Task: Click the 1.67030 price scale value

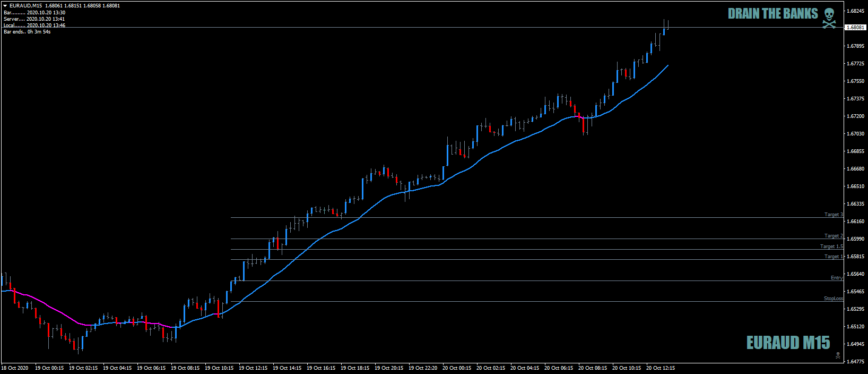Action: [x=856, y=134]
